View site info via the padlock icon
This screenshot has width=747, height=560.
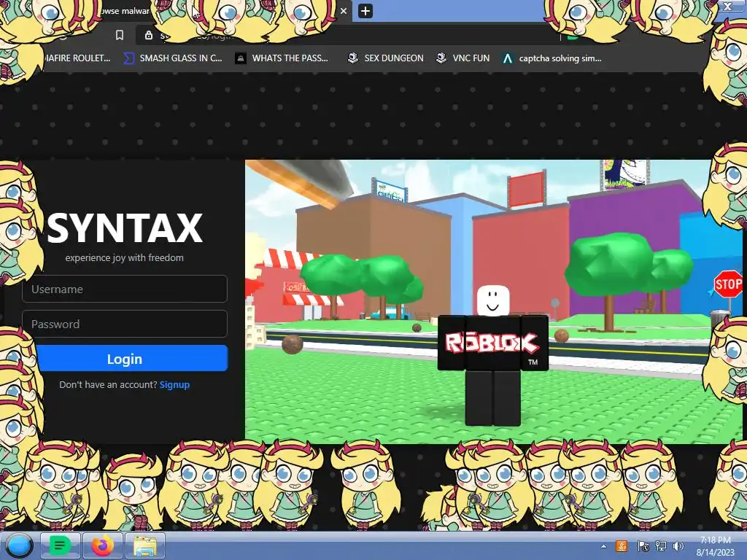click(149, 35)
